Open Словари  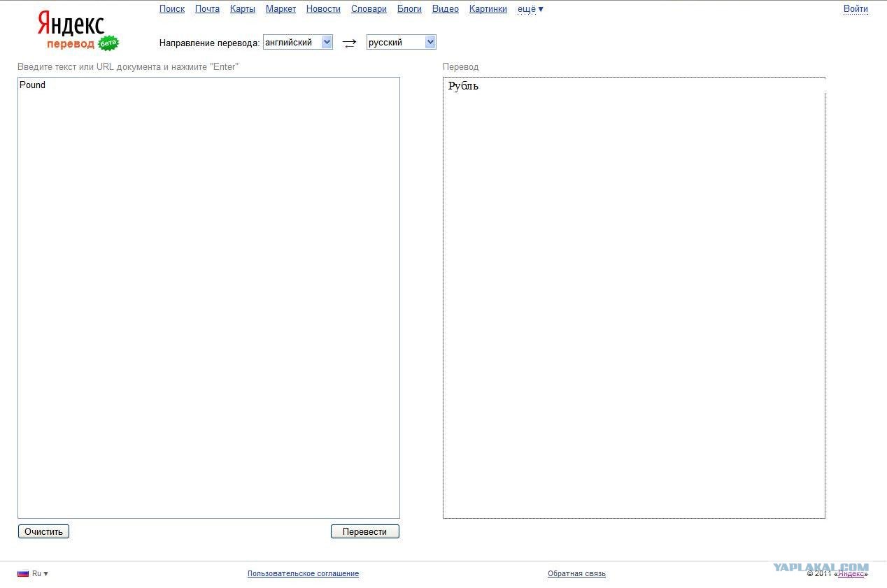click(x=369, y=9)
